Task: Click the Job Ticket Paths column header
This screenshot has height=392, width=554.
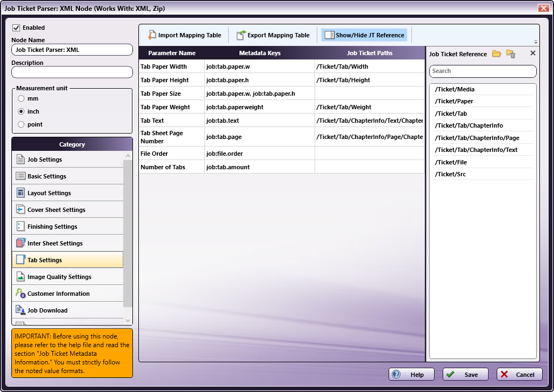Action: pos(370,53)
